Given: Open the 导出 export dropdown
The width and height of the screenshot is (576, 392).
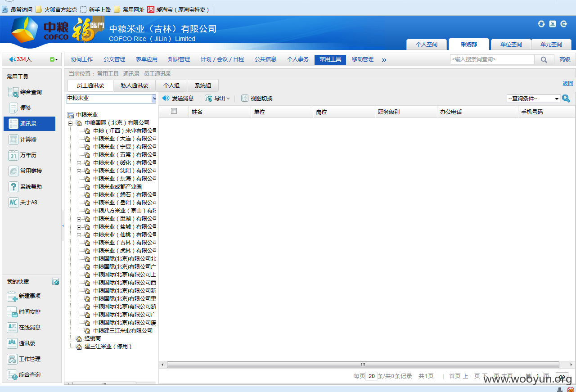Looking at the screenshot, I should (x=217, y=98).
